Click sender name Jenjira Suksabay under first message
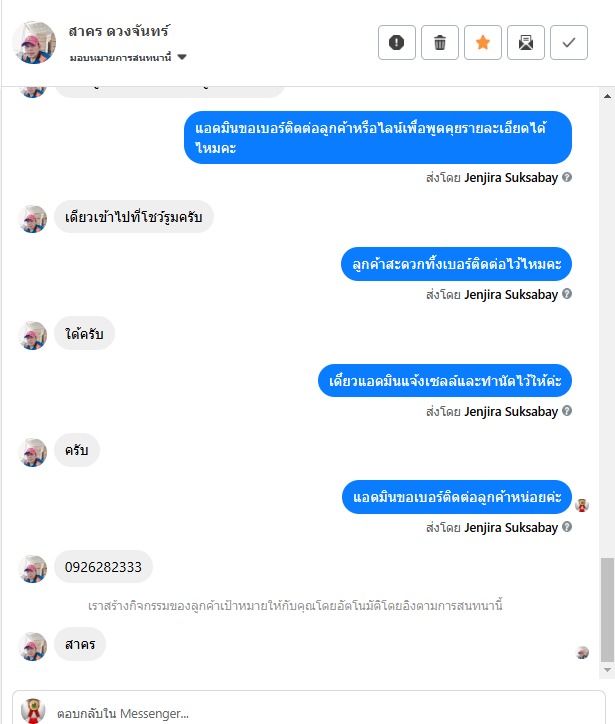615x724 pixels. (x=511, y=177)
